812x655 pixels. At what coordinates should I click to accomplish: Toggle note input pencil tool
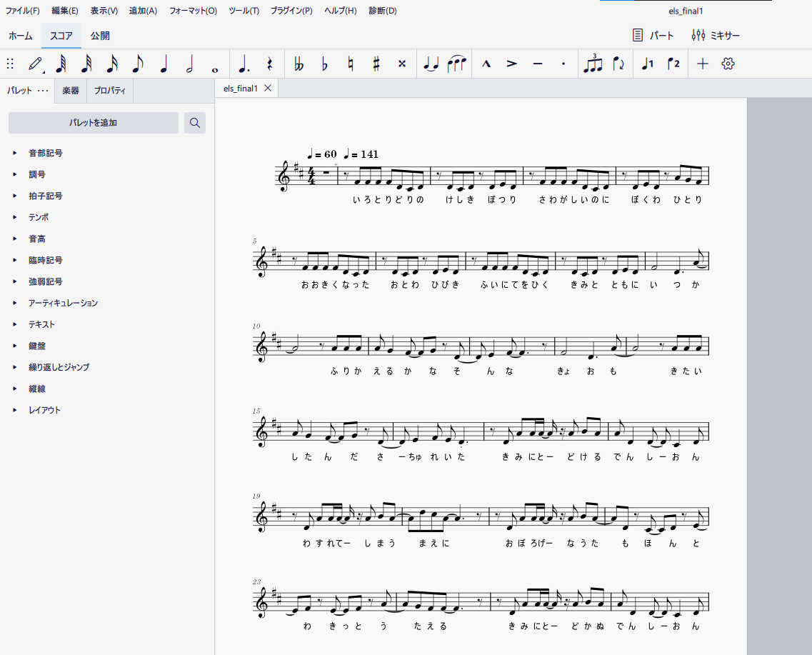36,64
